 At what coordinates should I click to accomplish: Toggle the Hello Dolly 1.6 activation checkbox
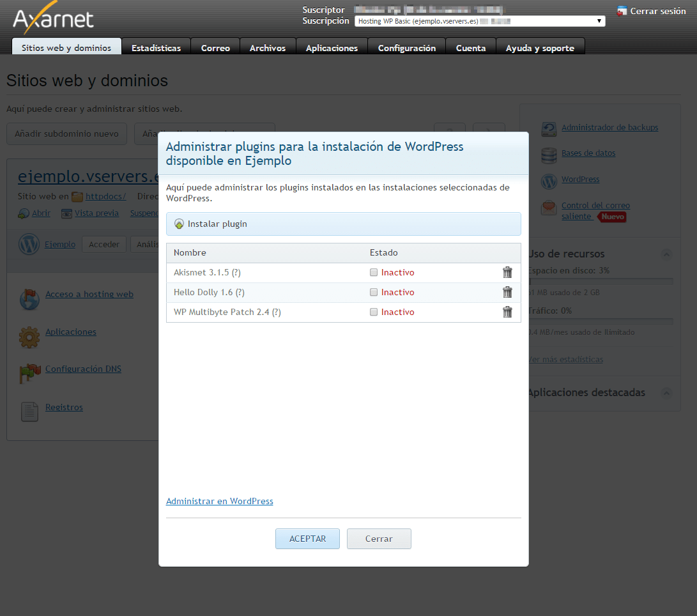pyautogui.click(x=374, y=292)
